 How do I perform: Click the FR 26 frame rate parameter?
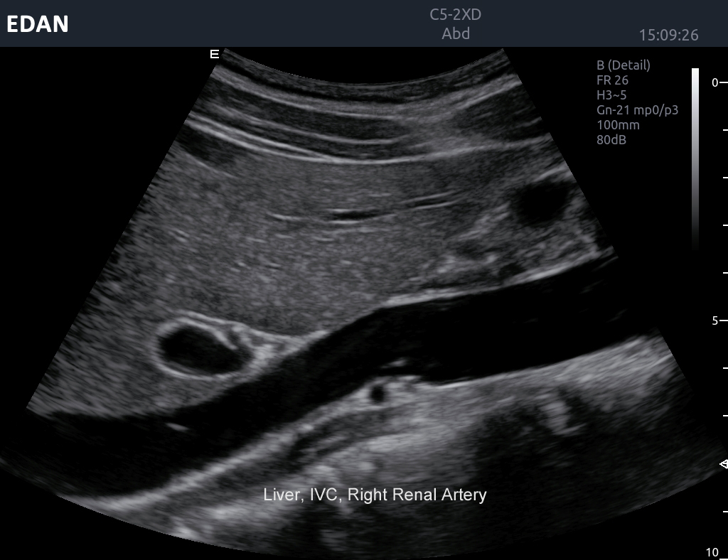(612, 80)
